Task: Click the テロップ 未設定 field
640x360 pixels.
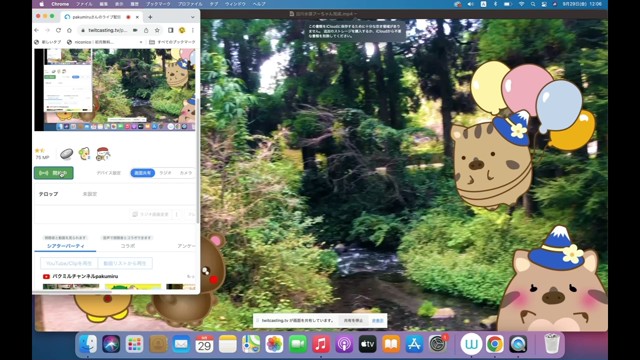Action: 115,194
